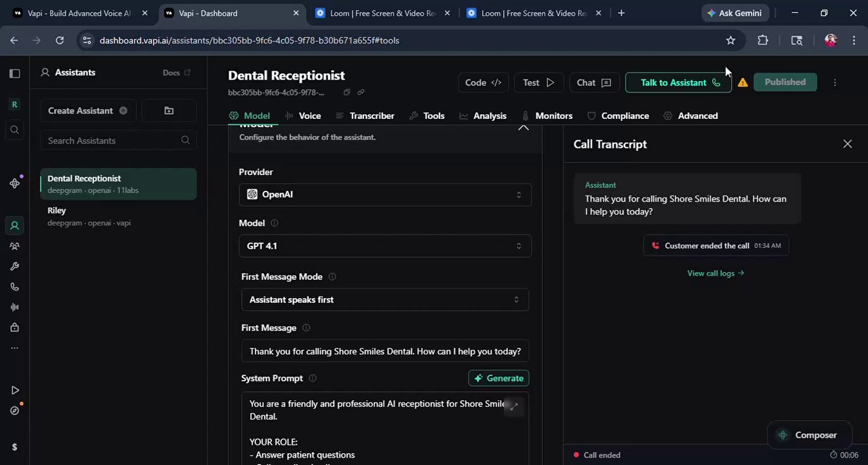
Task: Switch to the Analysis tab
Action: [x=483, y=116]
